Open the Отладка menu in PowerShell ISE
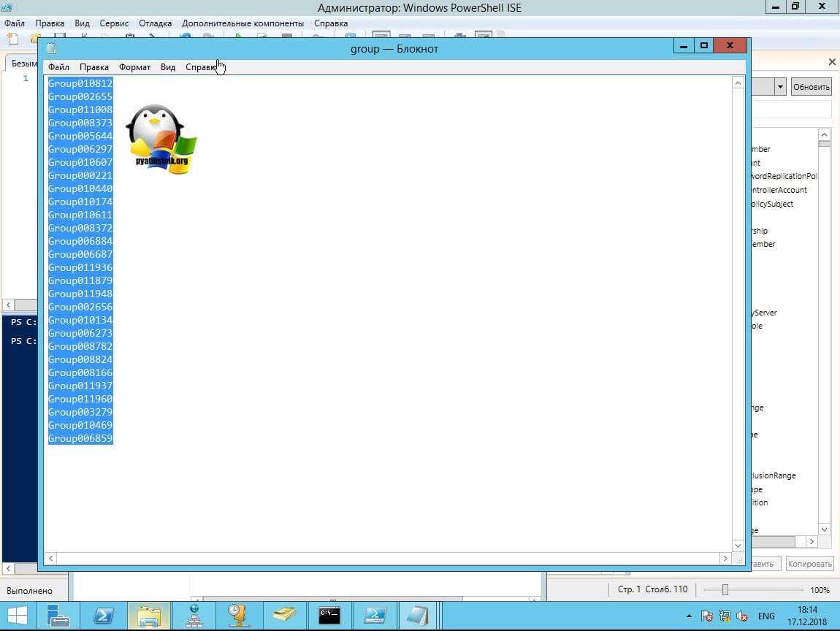 tap(155, 23)
